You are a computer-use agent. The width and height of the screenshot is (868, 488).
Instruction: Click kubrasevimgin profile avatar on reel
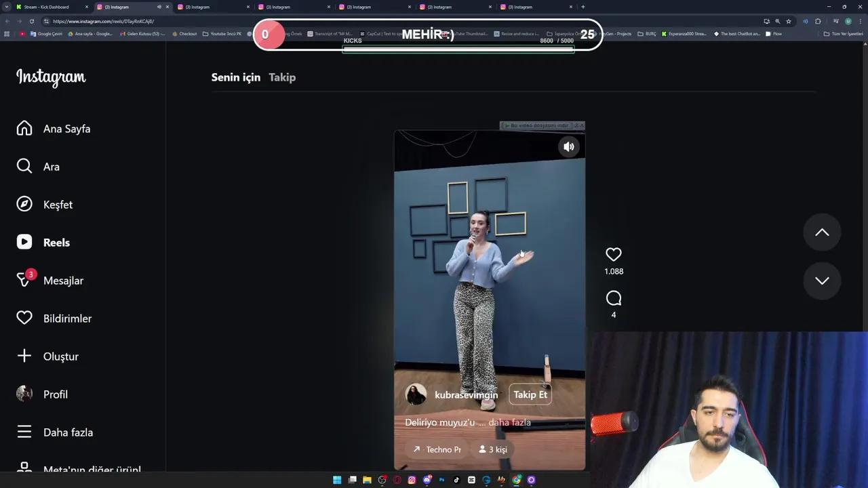coord(416,394)
